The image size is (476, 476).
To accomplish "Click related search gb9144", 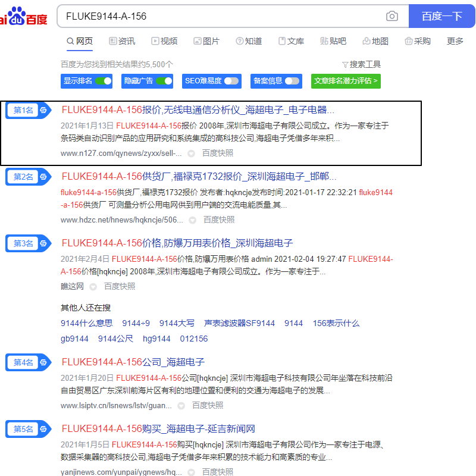I will (74, 339).
